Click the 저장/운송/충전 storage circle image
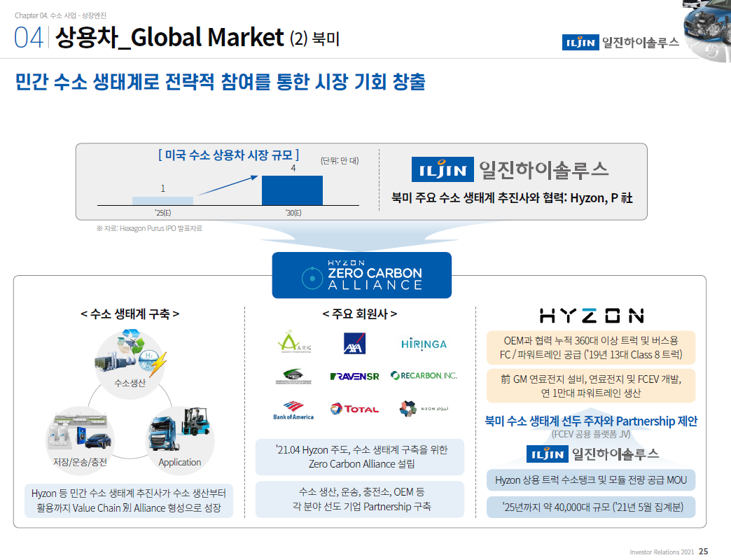This screenshot has height=560, width=731. tap(81, 440)
